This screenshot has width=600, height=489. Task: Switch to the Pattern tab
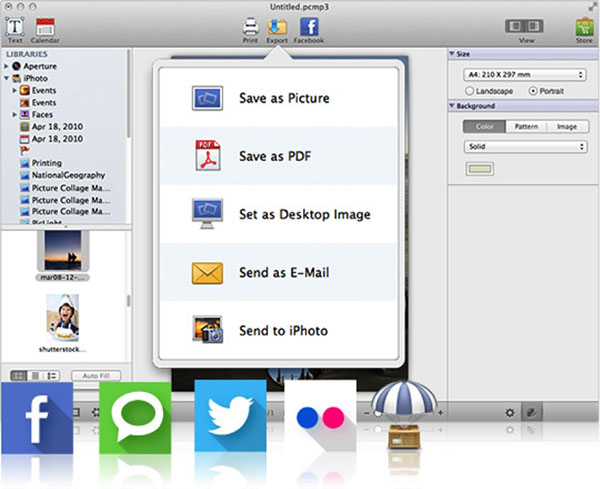pyautogui.click(x=524, y=127)
